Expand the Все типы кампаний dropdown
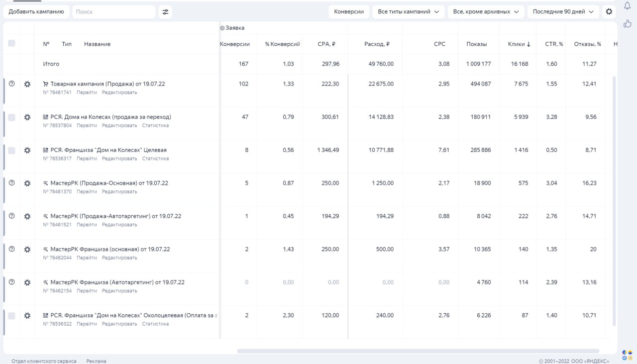637x364 pixels. point(409,11)
